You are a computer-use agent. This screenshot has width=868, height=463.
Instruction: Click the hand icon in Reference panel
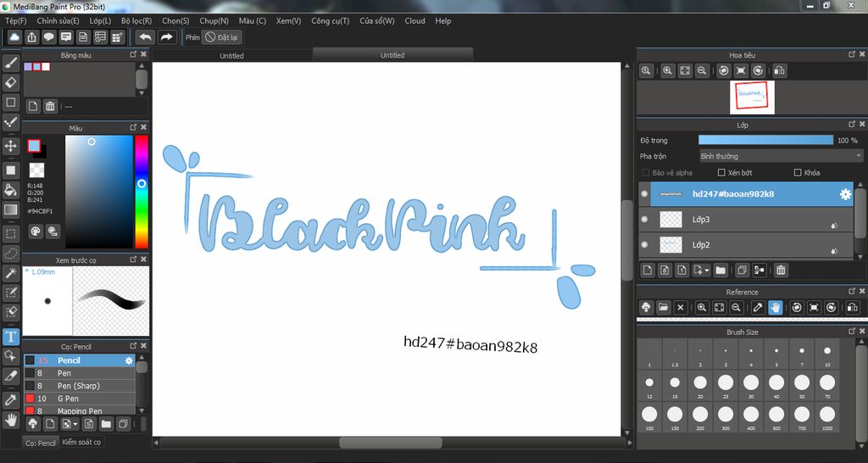775,307
